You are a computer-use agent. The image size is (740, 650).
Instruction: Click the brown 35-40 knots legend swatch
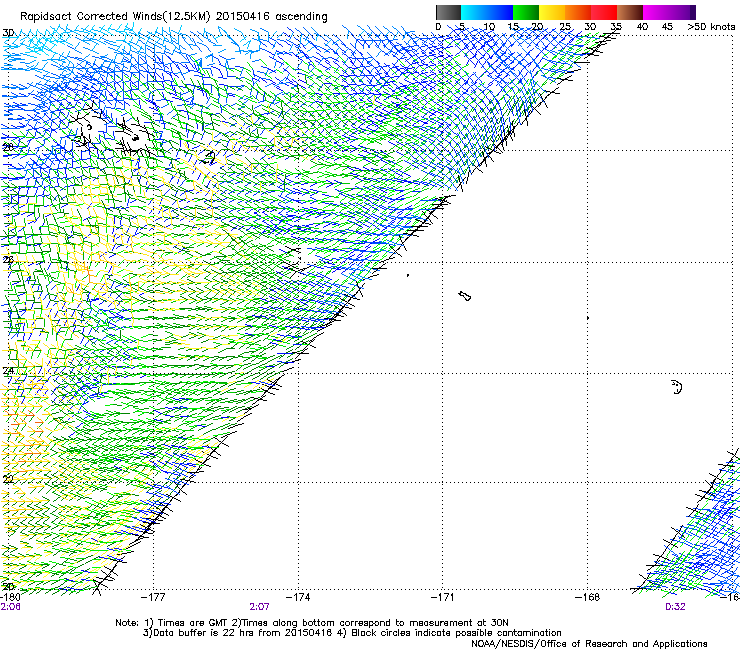pyautogui.click(x=630, y=12)
